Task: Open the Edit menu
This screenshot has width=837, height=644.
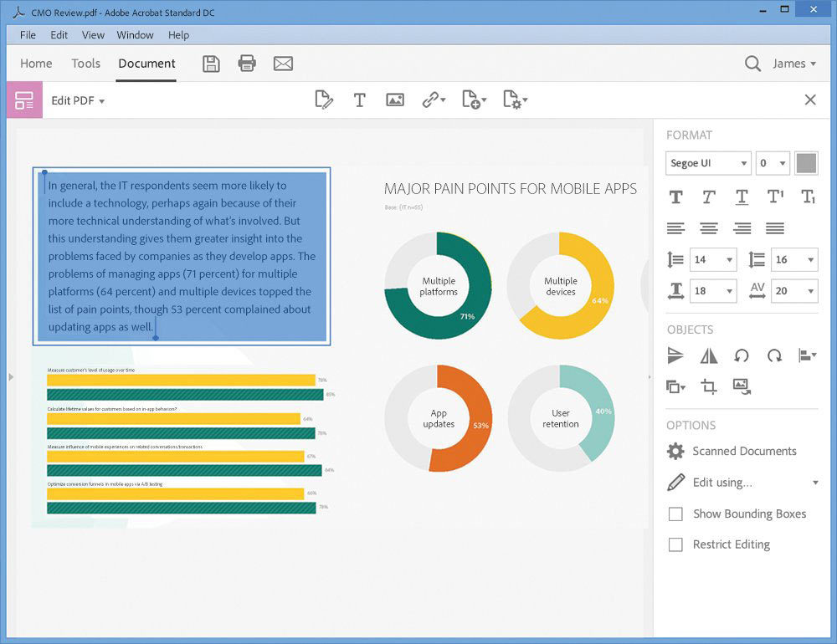Action: pyautogui.click(x=59, y=35)
